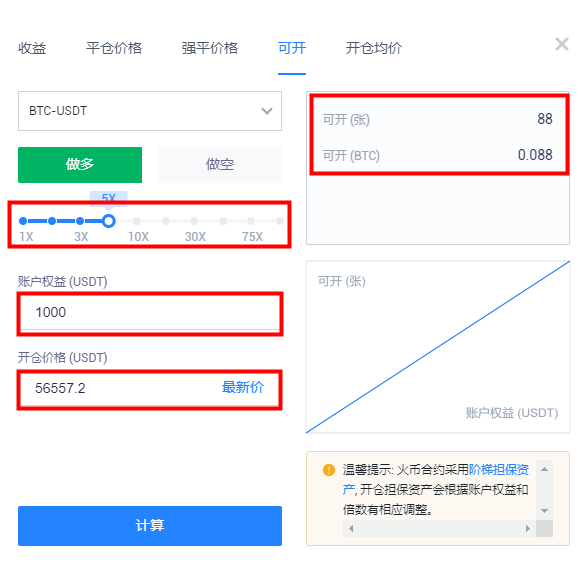584x565 pixels.
Task: Click the tip box scroll down arrow
Action: click(x=544, y=511)
